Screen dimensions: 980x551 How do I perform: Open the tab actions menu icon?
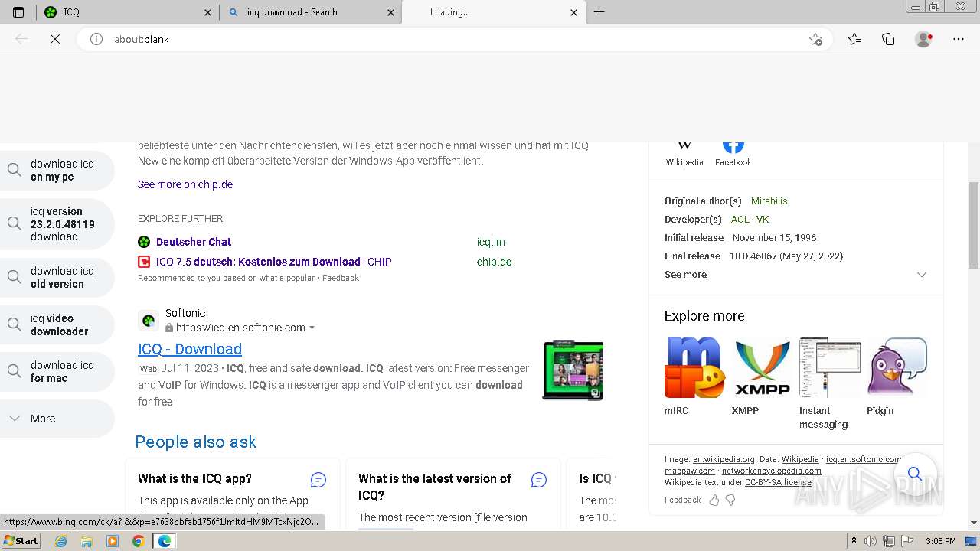click(18, 12)
